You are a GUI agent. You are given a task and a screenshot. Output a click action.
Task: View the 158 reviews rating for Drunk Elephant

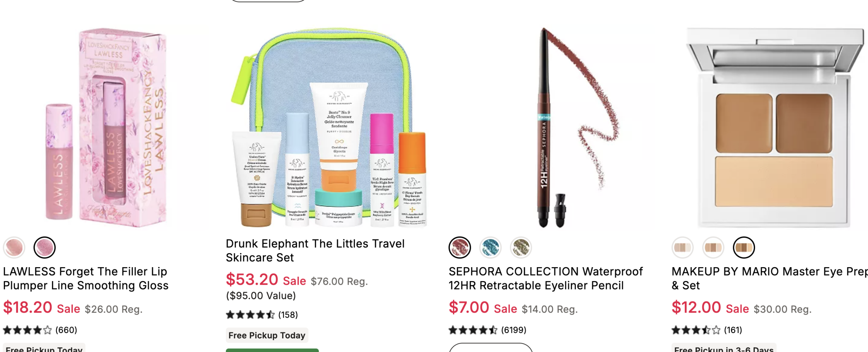262,315
